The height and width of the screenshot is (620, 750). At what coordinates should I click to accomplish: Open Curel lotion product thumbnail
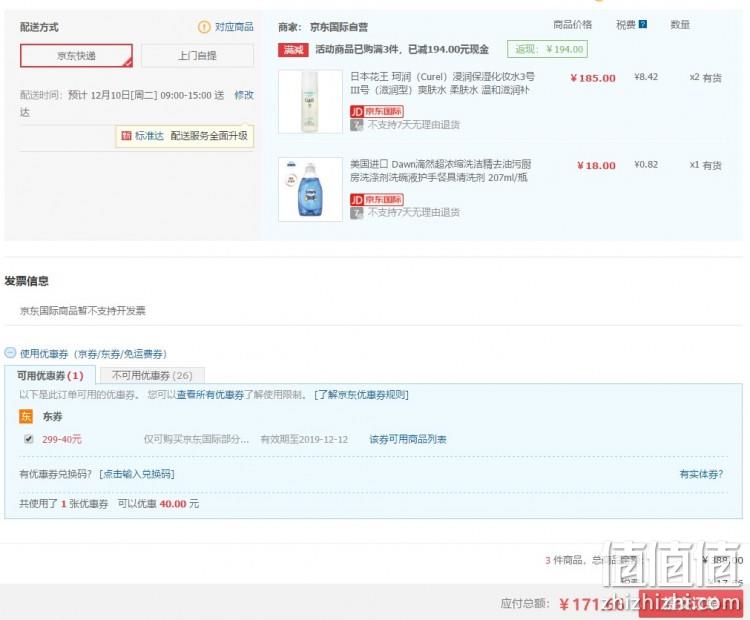310,101
